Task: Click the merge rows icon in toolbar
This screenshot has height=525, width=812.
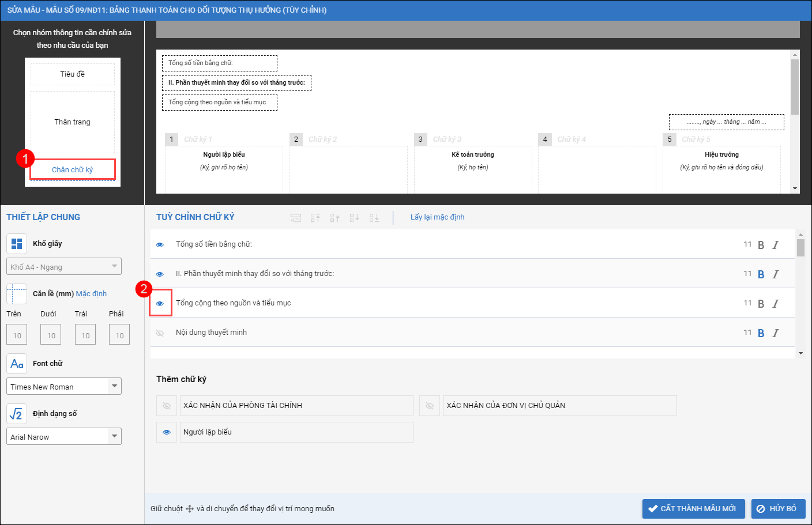Action: click(296, 218)
